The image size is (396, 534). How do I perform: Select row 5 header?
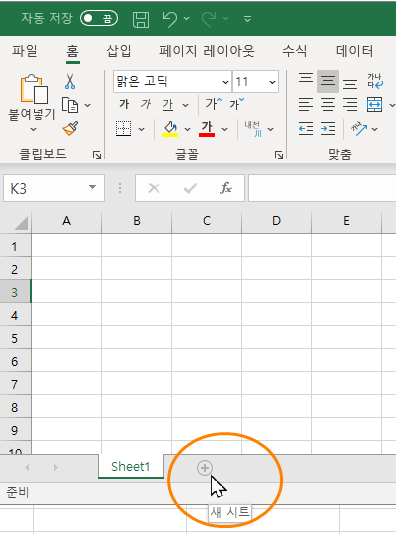pos(15,338)
